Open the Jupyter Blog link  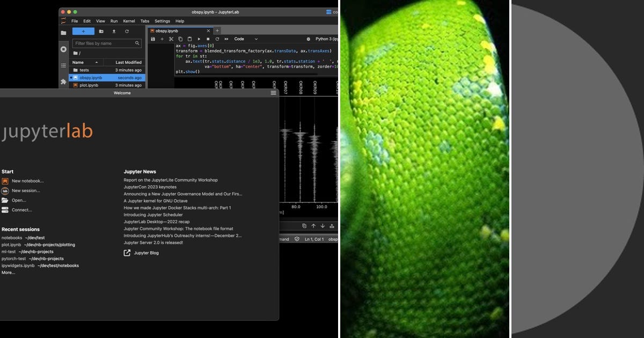(x=146, y=253)
